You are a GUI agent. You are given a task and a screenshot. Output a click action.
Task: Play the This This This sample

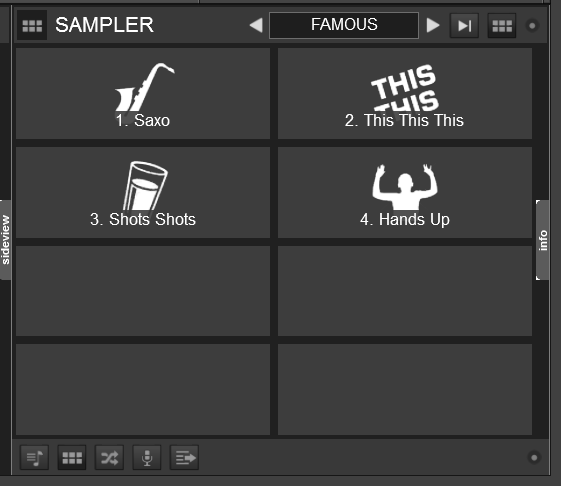pyautogui.click(x=405, y=93)
